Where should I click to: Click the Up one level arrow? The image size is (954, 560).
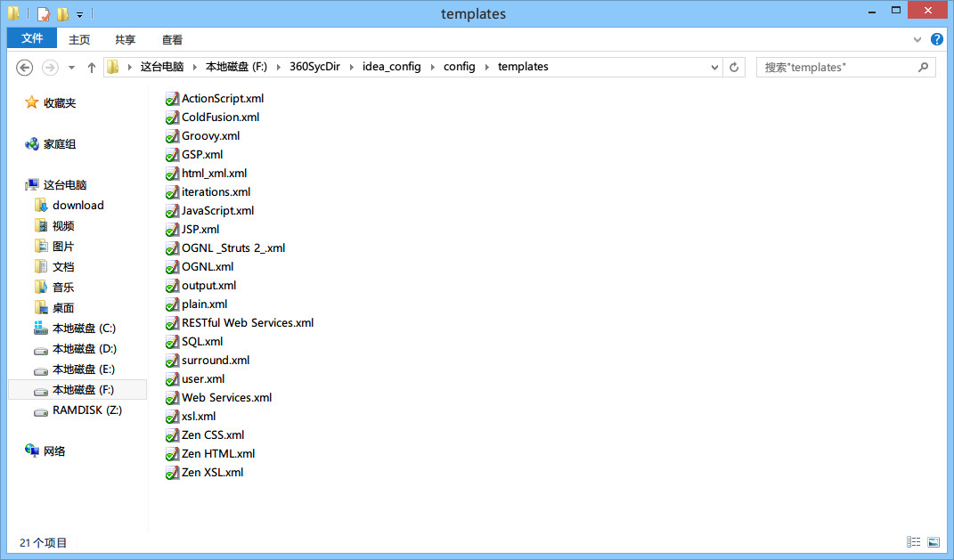[91, 68]
